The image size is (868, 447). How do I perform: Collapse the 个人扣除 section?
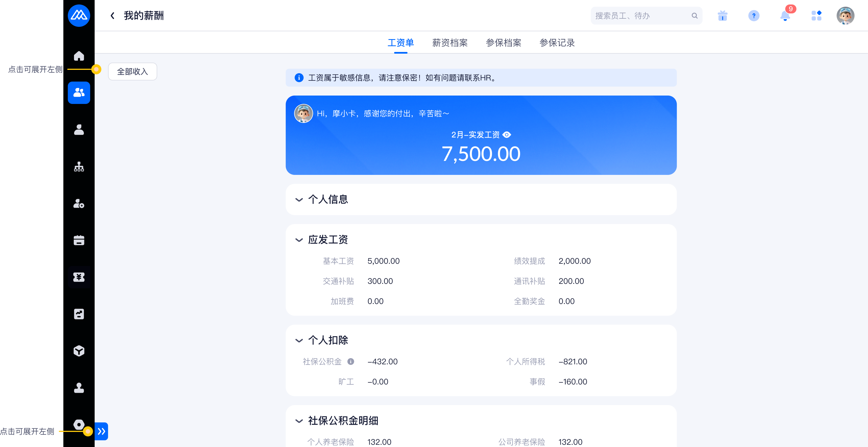coord(299,340)
